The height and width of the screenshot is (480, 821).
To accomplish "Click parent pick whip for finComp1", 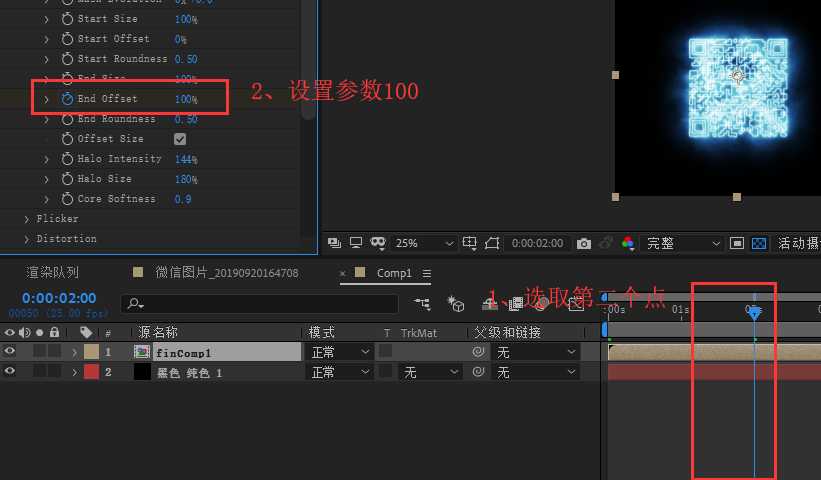I will (478, 352).
